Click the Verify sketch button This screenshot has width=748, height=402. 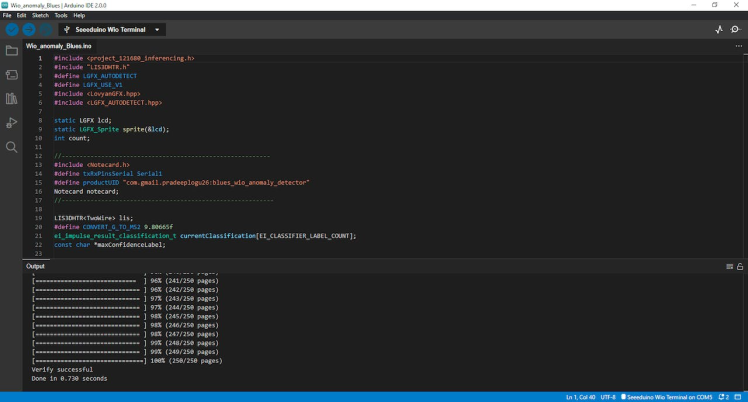click(x=12, y=30)
